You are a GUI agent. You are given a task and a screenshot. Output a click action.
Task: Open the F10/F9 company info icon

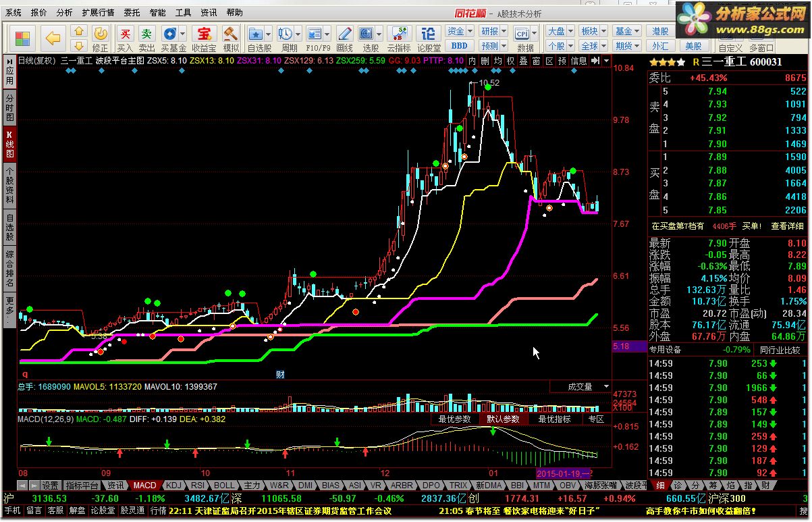[x=315, y=34]
